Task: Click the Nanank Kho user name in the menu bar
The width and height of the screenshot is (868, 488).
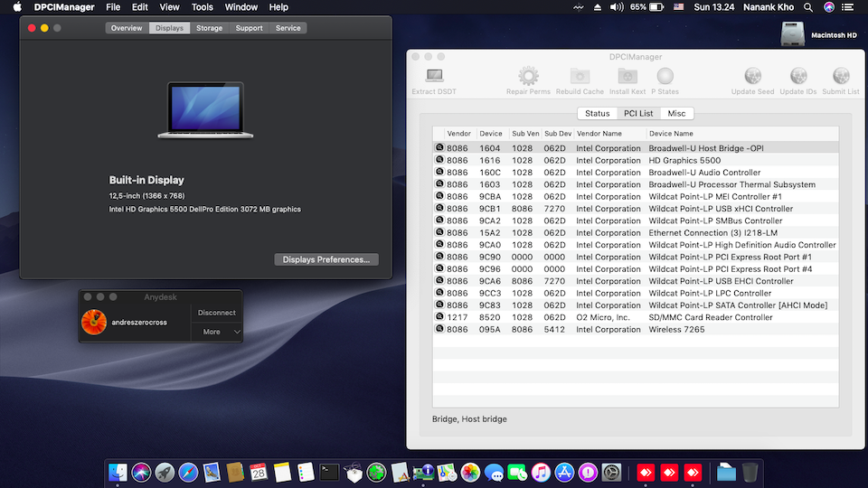Action: [x=769, y=7]
